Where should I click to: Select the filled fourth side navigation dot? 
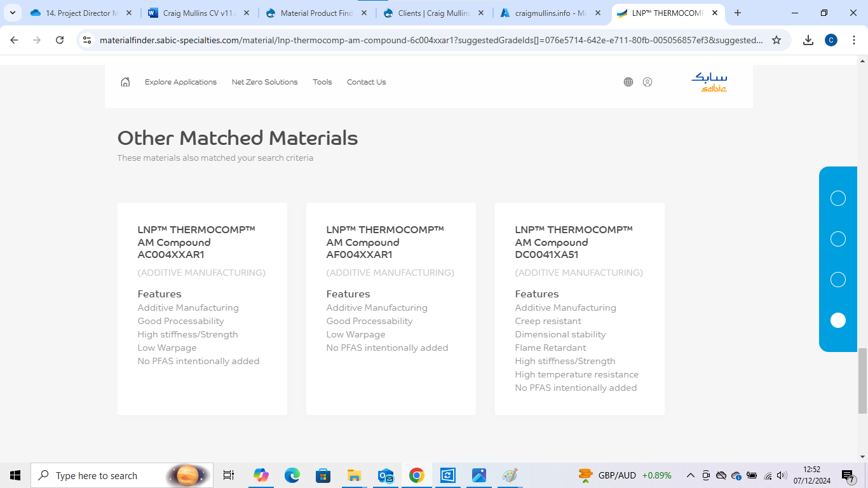coord(838,320)
